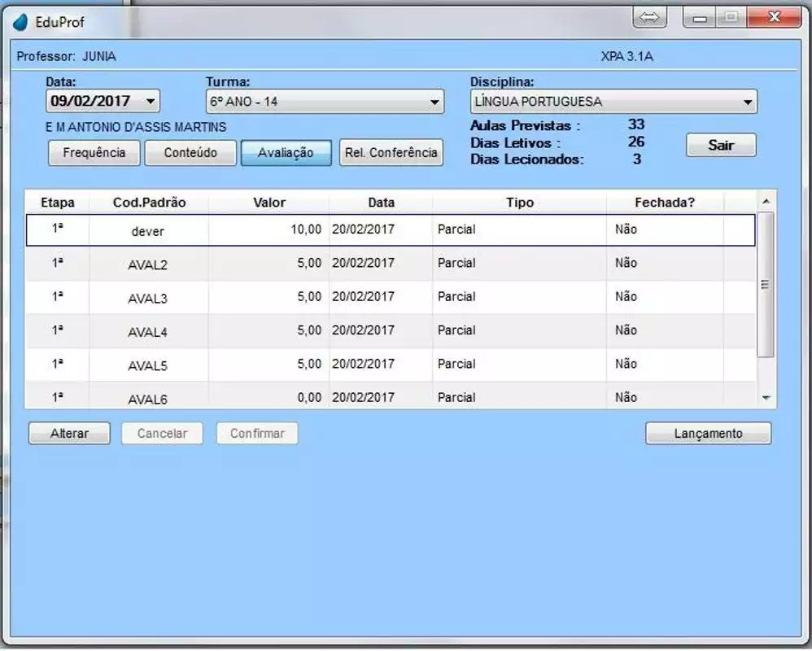Open the Data date picker dropdown

[150, 102]
